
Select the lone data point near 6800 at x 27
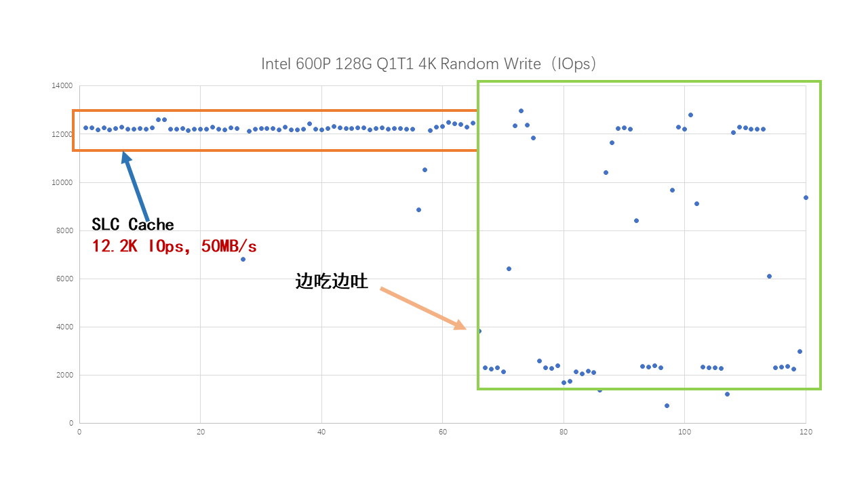click(x=243, y=259)
